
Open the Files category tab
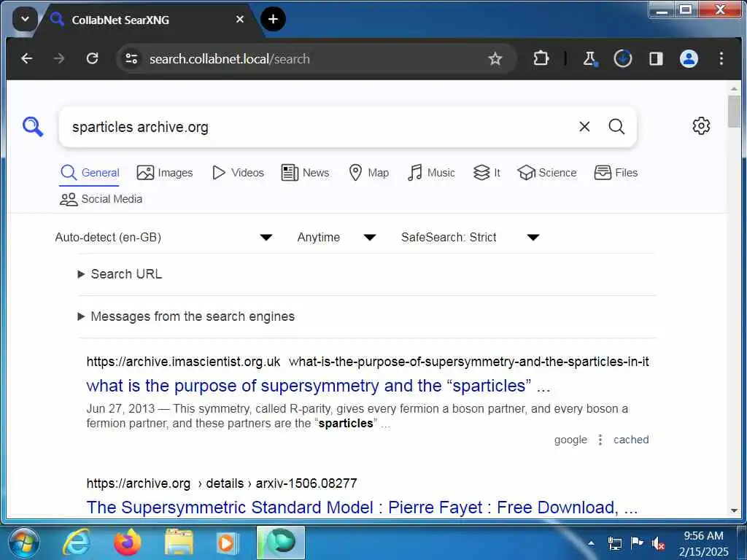tap(616, 173)
